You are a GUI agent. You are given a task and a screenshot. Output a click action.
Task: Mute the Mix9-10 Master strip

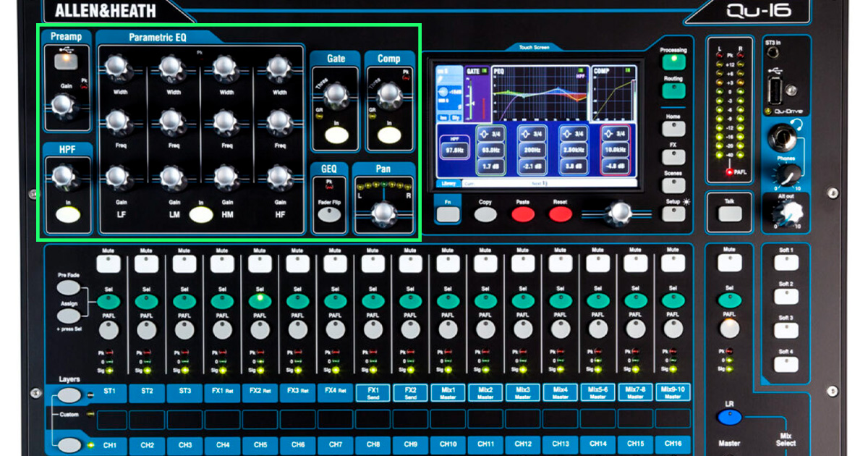tap(673, 263)
